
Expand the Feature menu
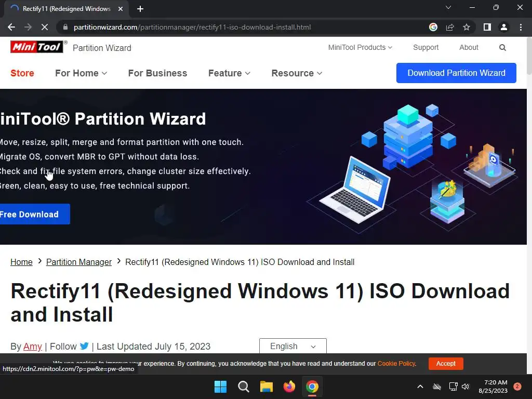click(229, 73)
